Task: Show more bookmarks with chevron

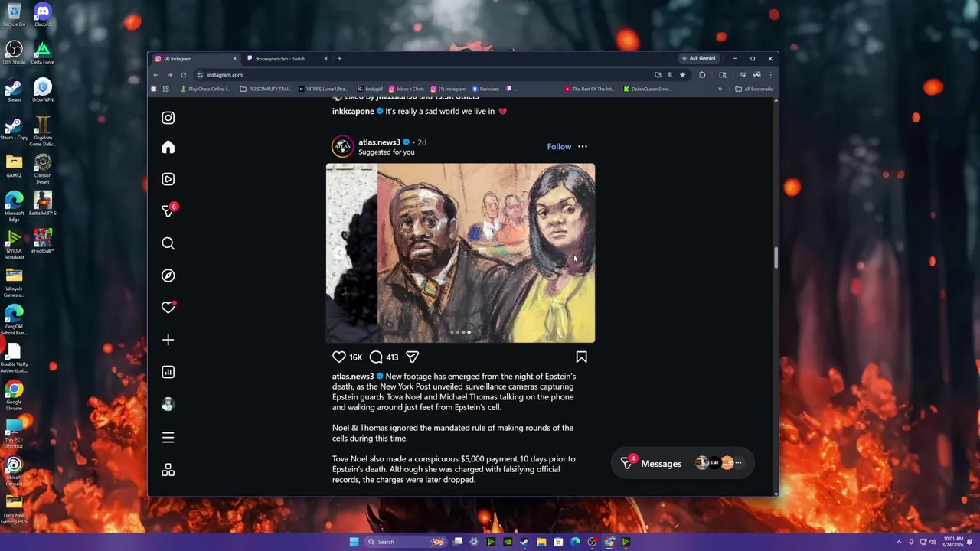Action: [720, 89]
